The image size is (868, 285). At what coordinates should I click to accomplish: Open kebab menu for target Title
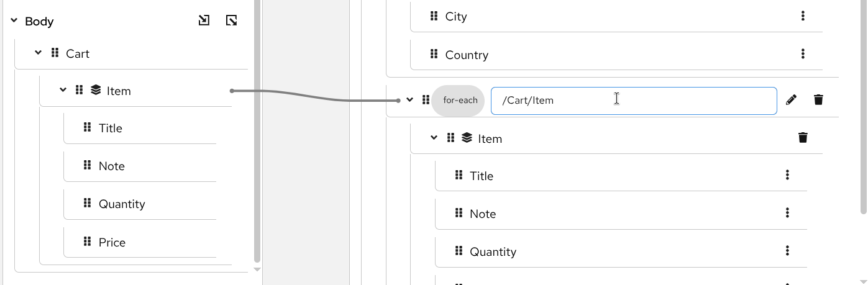click(787, 175)
